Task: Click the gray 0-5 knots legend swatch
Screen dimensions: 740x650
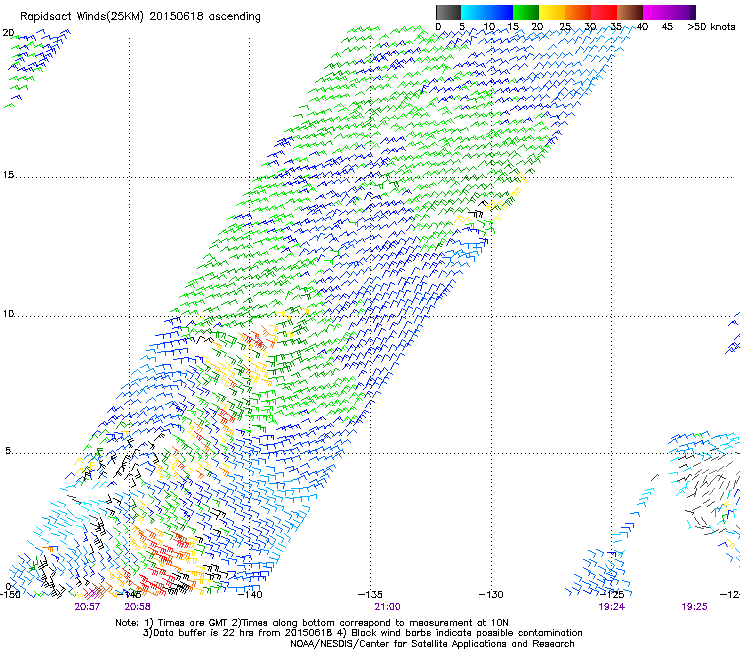Action: (448, 12)
